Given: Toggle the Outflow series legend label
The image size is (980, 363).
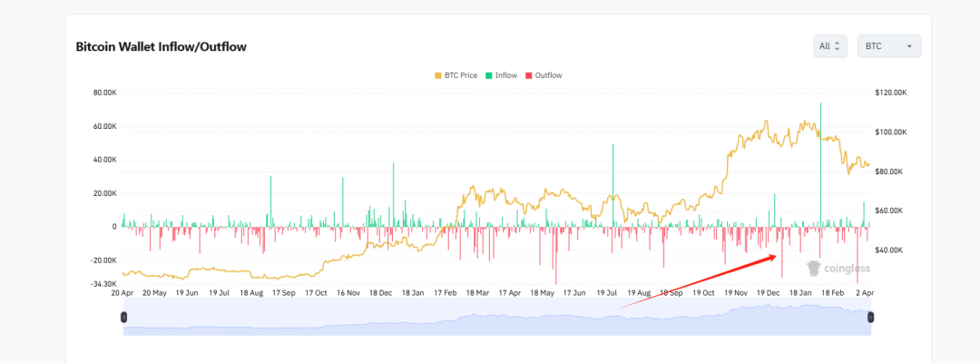Looking at the screenshot, I should tap(548, 75).
